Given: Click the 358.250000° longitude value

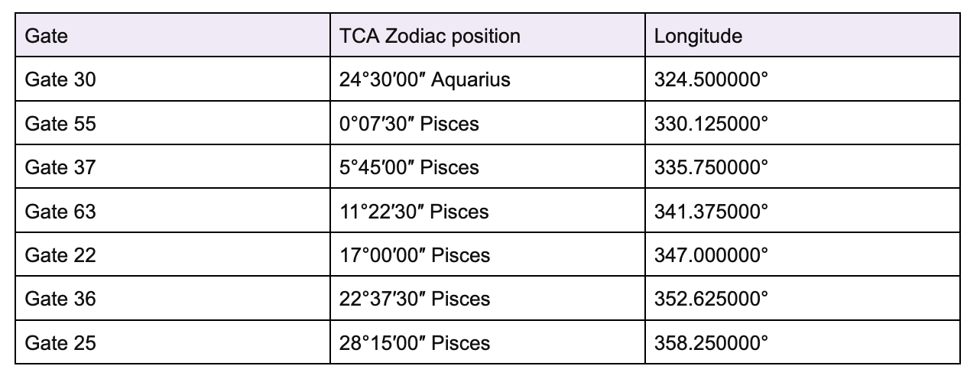Looking at the screenshot, I should tap(711, 343).
